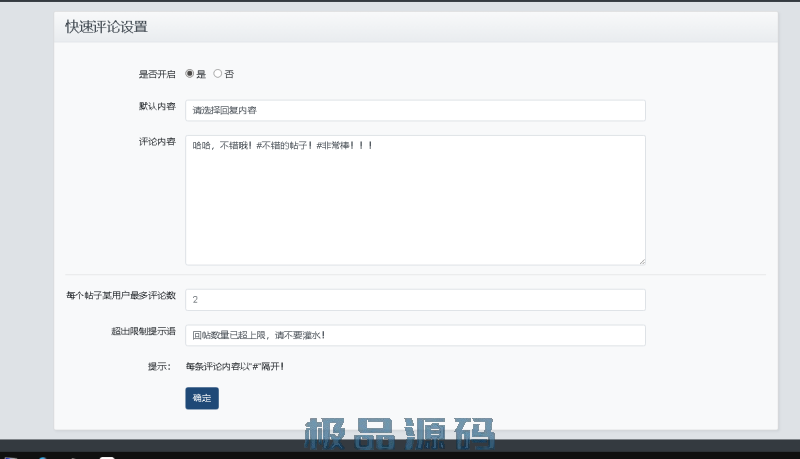The width and height of the screenshot is (800, 459).
Task: Select the "是" radio button
Action: click(x=190, y=74)
